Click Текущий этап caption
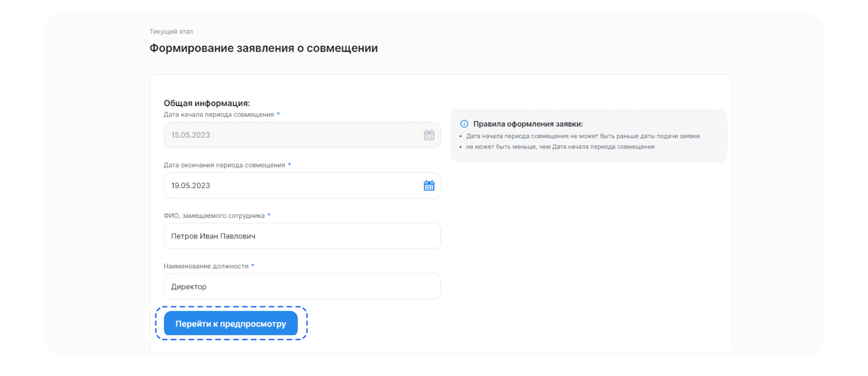The height and width of the screenshot is (376, 868). point(171,32)
